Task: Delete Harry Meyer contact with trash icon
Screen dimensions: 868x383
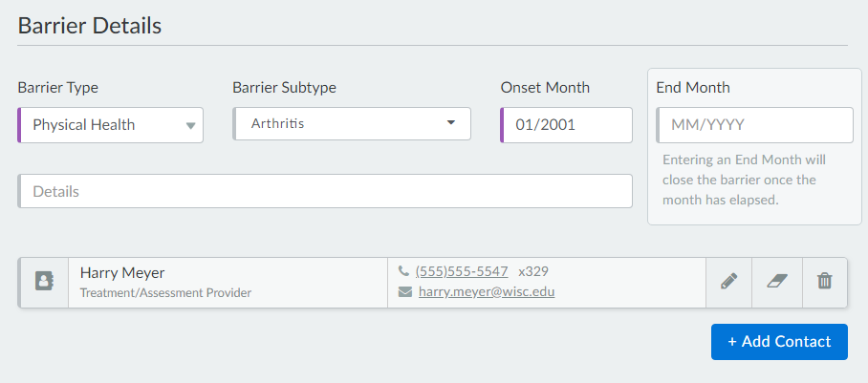Action: tap(824, 282)
